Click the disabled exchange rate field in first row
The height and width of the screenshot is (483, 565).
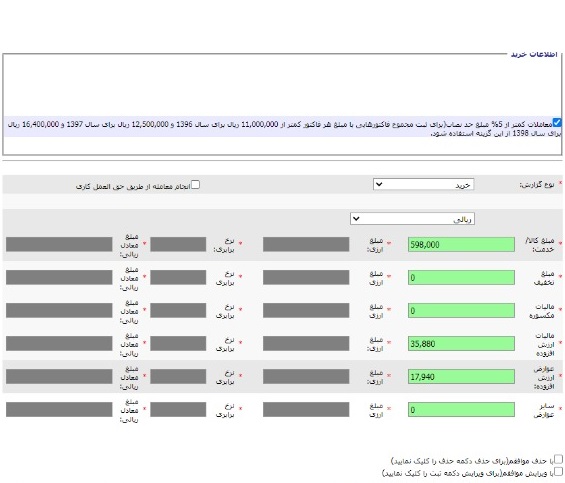pos(178,244)
